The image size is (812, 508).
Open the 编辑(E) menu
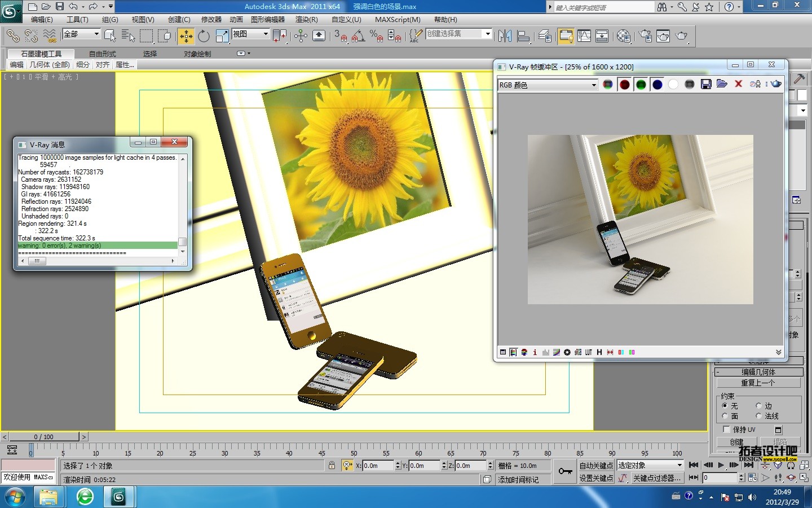click(x=42, y=20)
